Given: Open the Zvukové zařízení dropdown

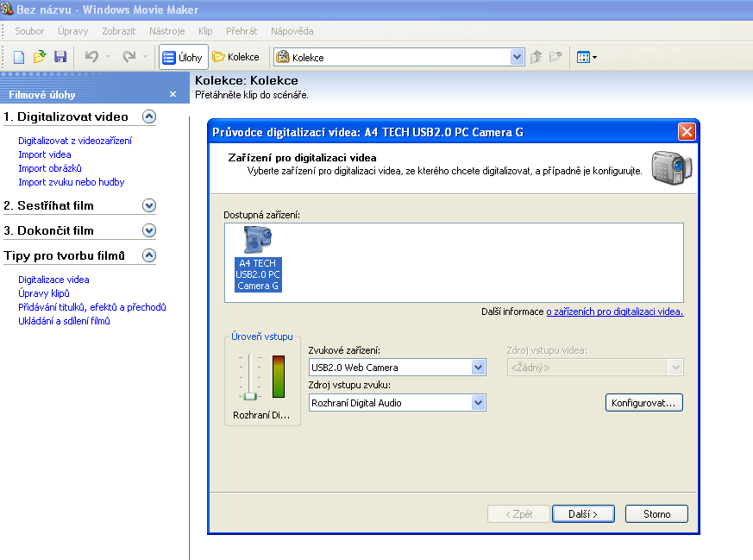Looking at the screenshot, I should (397, 368).
